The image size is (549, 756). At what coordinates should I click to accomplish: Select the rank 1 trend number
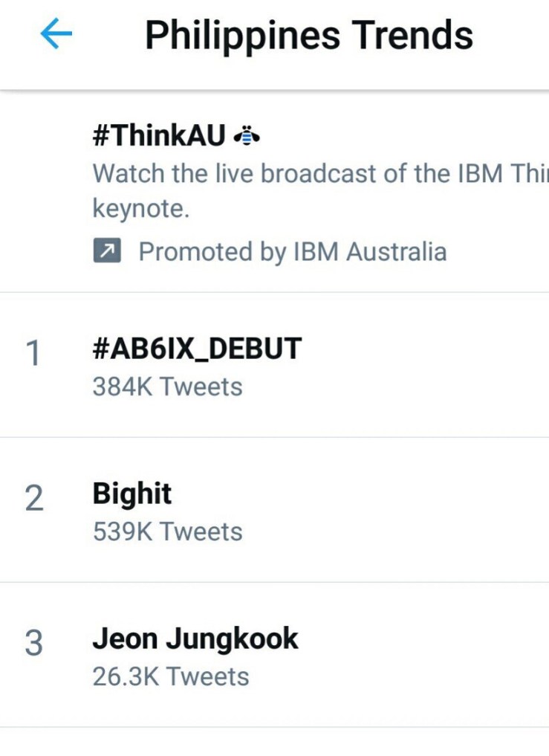[x=33, y=355]
